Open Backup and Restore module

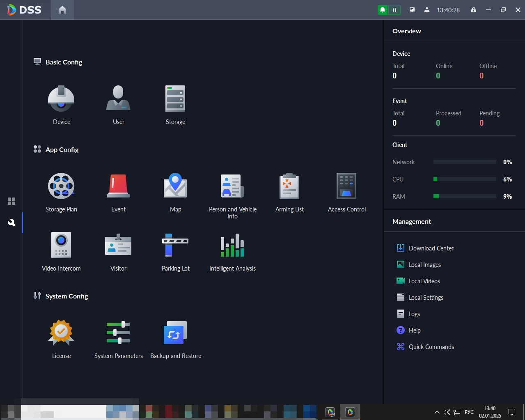175,333
